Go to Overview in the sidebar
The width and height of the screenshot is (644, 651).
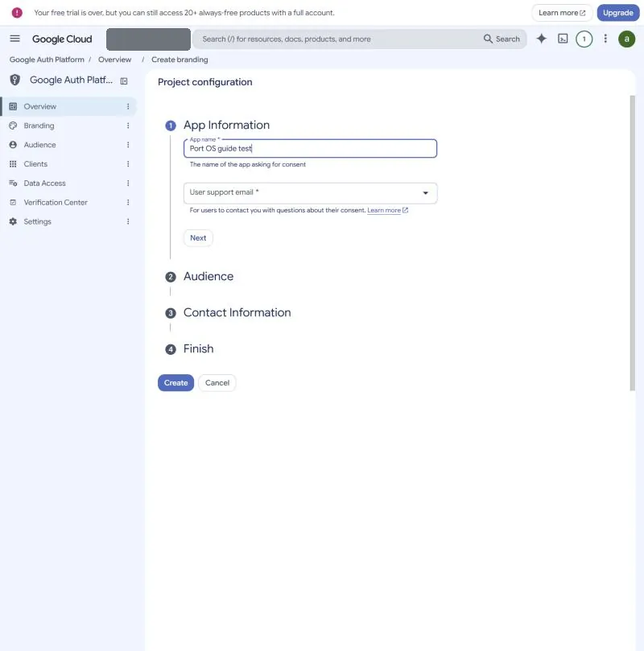pyautogui.click(x=40, y=106)
